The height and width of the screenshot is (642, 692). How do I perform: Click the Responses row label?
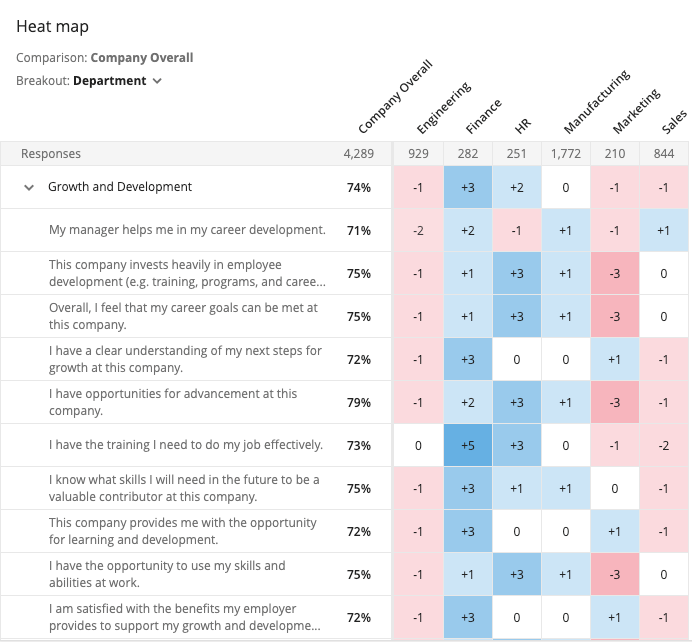coord(51,154)
